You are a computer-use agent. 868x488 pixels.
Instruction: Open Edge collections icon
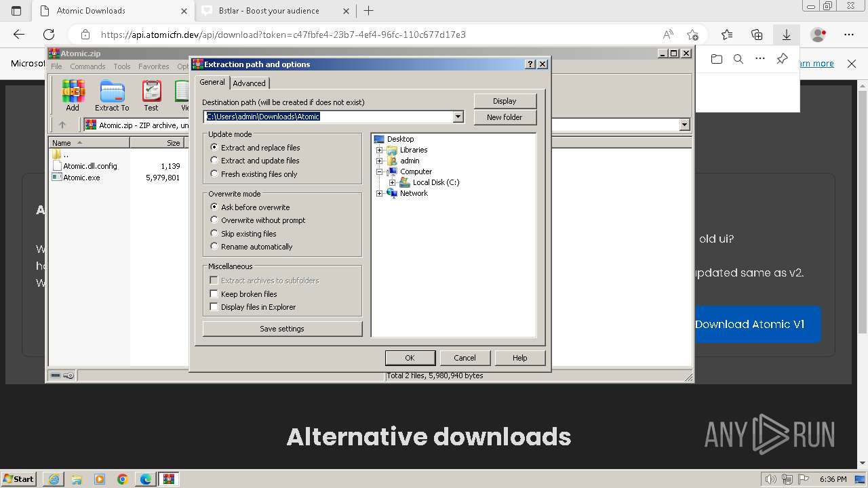click(x=757, y=35)
